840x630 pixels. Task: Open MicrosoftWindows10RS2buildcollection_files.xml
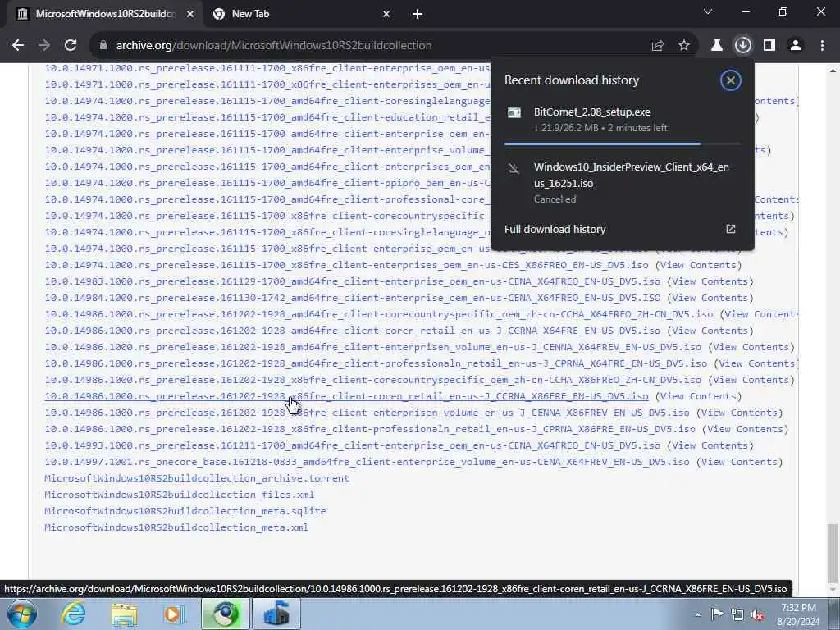pos(179,495)
